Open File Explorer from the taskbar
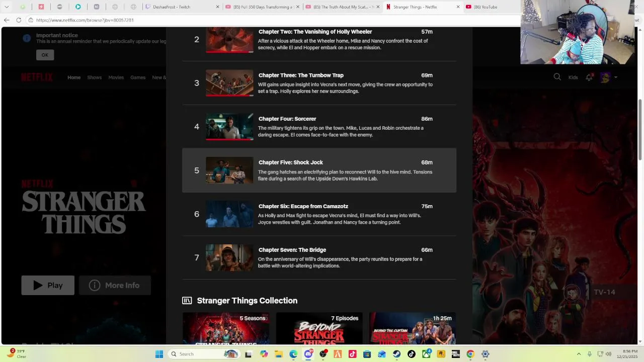The height and width of the screenshot is (362, 644). coord(279,354)
